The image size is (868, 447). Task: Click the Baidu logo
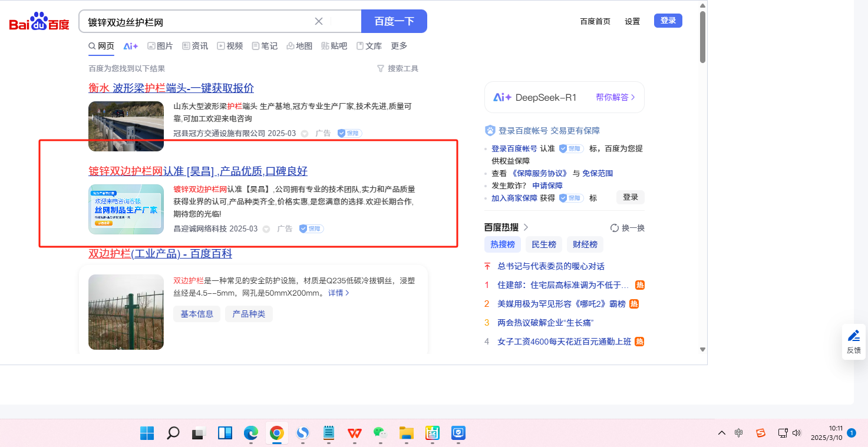coord(39,22)
